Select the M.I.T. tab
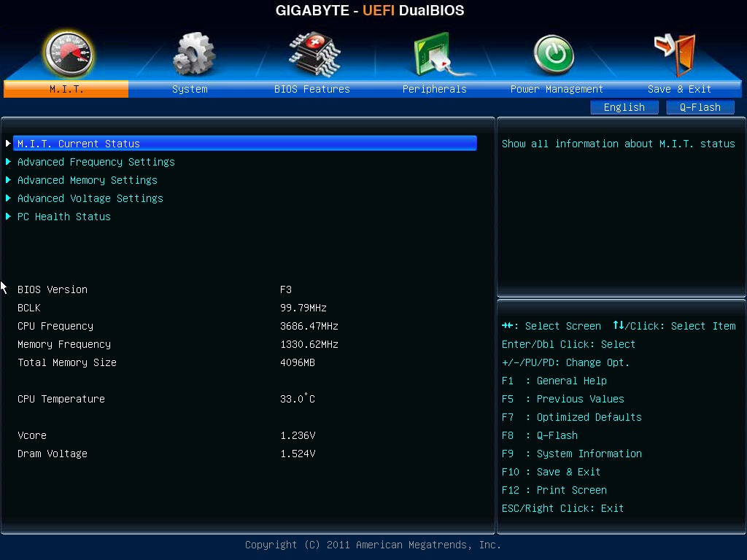The height and width of the screenshot is (560, 747). (x=66, y=89)
